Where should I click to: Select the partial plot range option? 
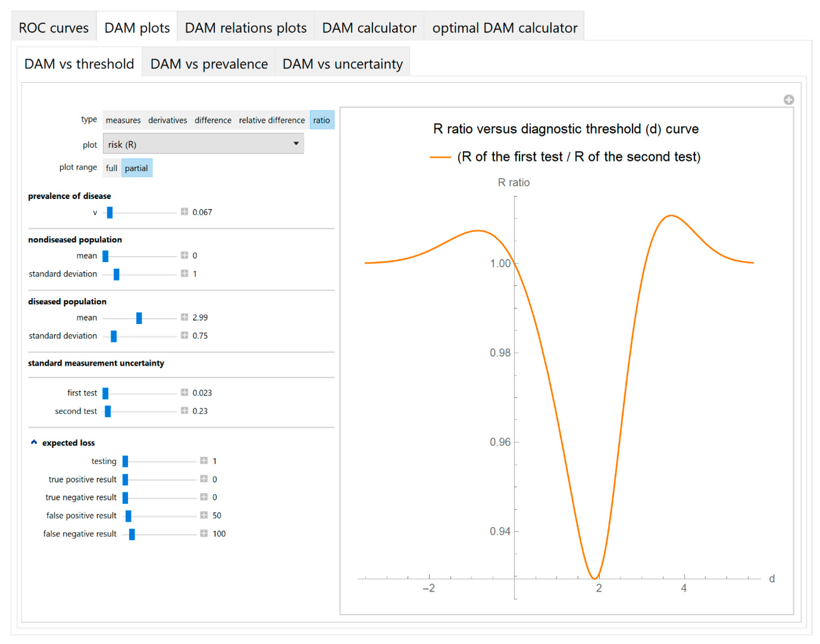[137, 168]
